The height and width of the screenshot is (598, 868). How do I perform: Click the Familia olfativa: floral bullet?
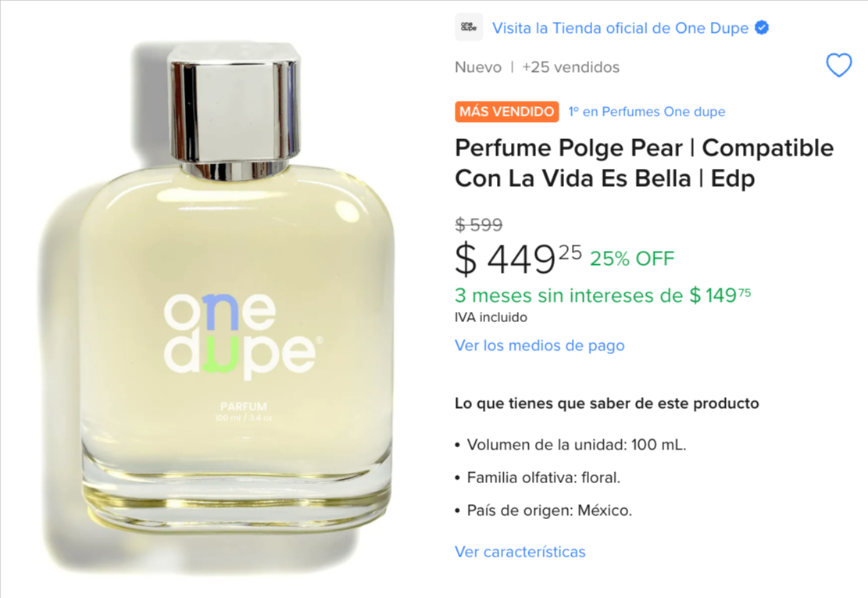(x=538, y=478)
